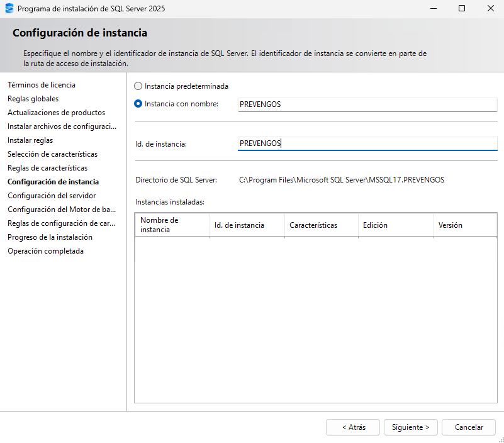Click the SQL Server directory path MSSQL17.PREVENGOS
Image resolution: width=504 pixels, height=443 pixels.
click(x=342, y=180)
